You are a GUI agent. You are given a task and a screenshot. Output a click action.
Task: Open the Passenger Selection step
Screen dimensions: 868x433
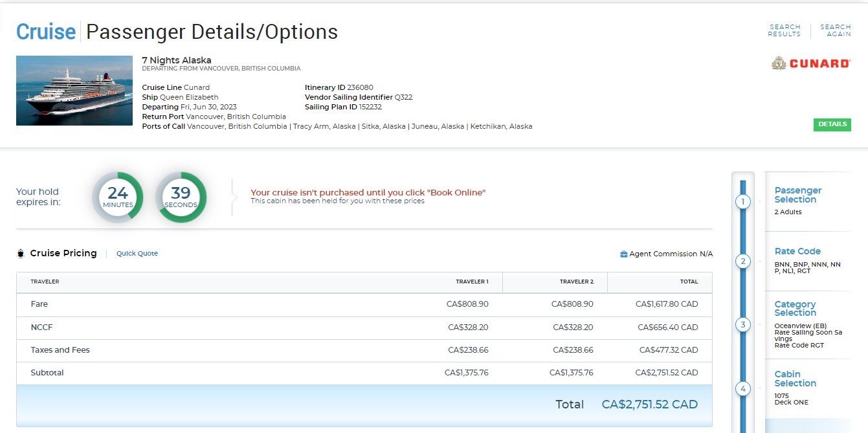pos(797,195)
